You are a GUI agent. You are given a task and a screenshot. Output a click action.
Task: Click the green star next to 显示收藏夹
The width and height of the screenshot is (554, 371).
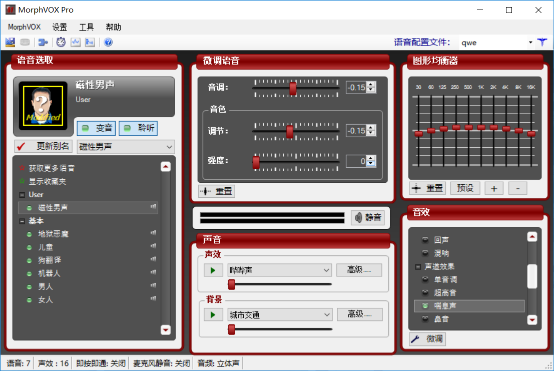pyautogui.click(x=22, y=181)
